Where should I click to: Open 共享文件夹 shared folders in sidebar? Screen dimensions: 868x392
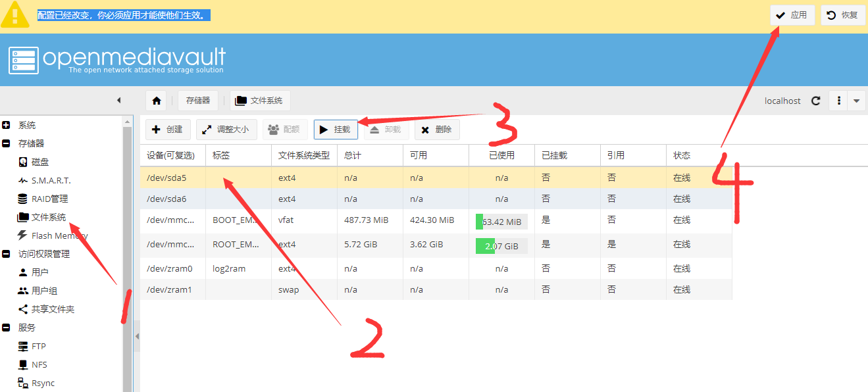(x=53, y=309)
